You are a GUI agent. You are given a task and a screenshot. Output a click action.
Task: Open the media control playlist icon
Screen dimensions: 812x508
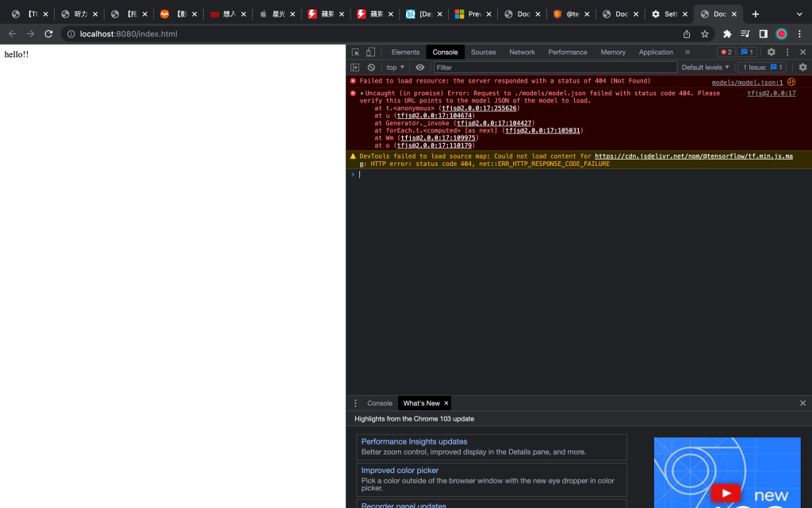[745, 34]
